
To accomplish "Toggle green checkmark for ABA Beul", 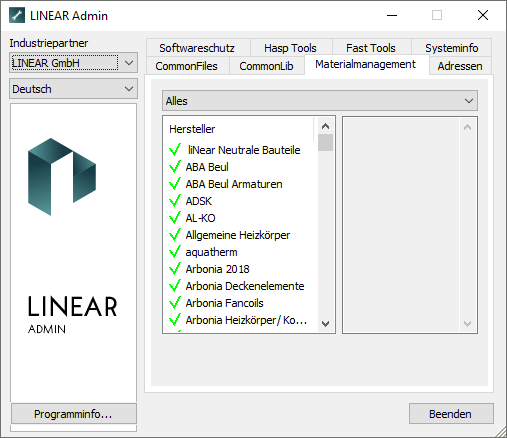I will point(175,167).
